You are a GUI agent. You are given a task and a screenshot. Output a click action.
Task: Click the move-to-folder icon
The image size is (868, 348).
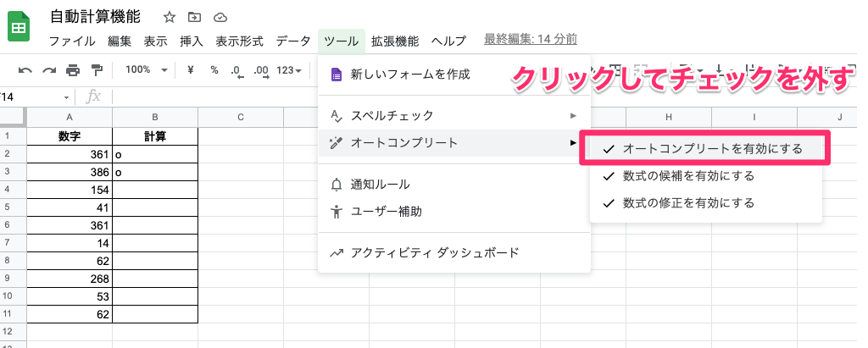[x=195, y=17]
